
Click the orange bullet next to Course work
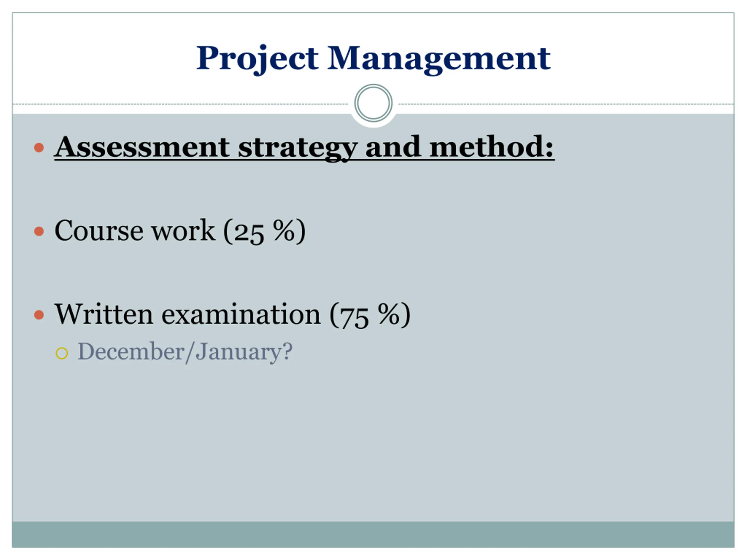tap(39, 231)
